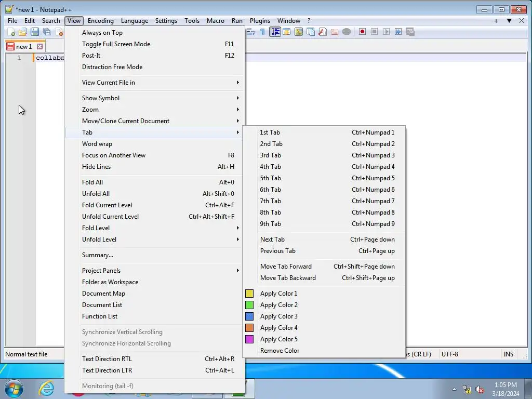This screenshot has width=532, height=399.
Task: Click the Stop Recording macro icon
Action: click(374, 32)
